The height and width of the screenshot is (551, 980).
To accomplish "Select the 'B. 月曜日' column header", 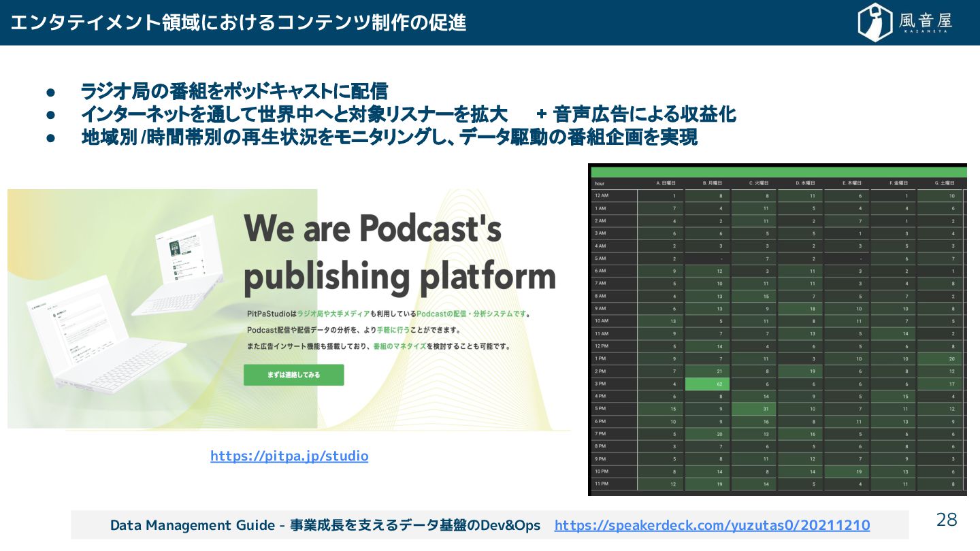I will (713, 183).
